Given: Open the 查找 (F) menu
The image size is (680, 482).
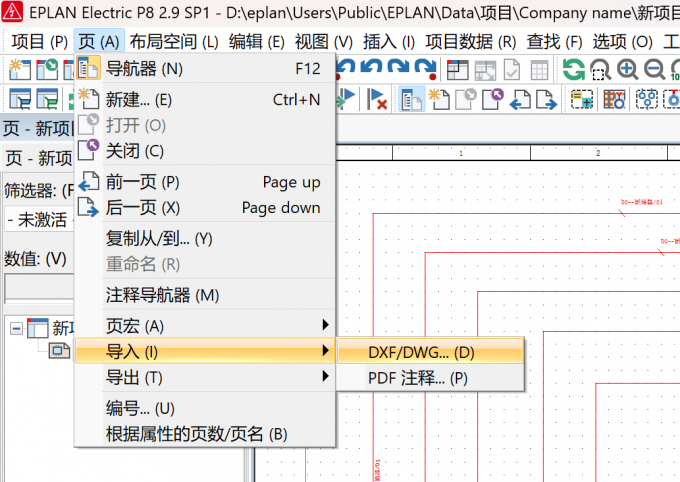Looking at the screenshot, I should tap(554, 42).
